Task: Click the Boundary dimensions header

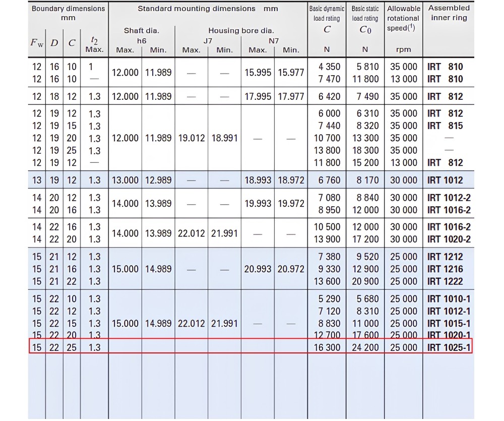Action: [x=68, y=13]
